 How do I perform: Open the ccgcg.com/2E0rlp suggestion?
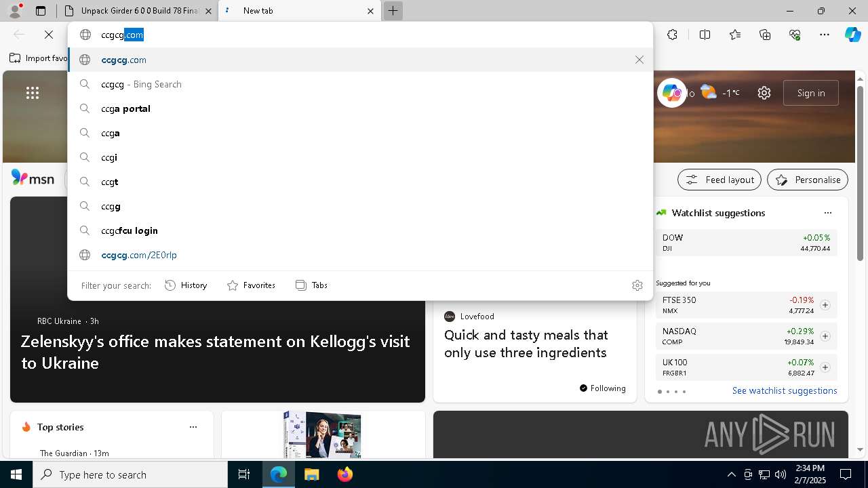[360, 255]
